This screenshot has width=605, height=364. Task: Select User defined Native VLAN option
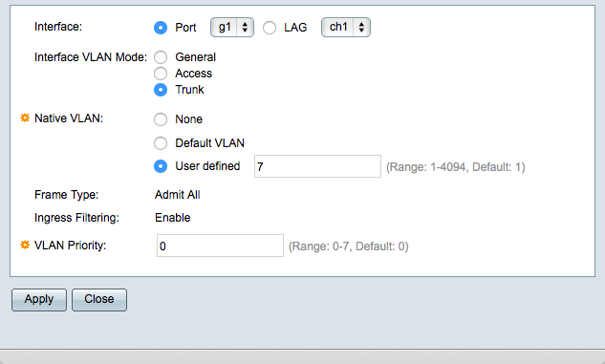tap(161, 166)
